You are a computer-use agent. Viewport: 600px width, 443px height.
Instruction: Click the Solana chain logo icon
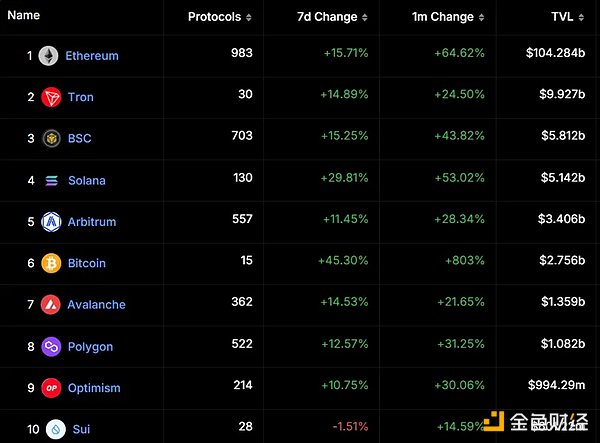pos(52,180)
